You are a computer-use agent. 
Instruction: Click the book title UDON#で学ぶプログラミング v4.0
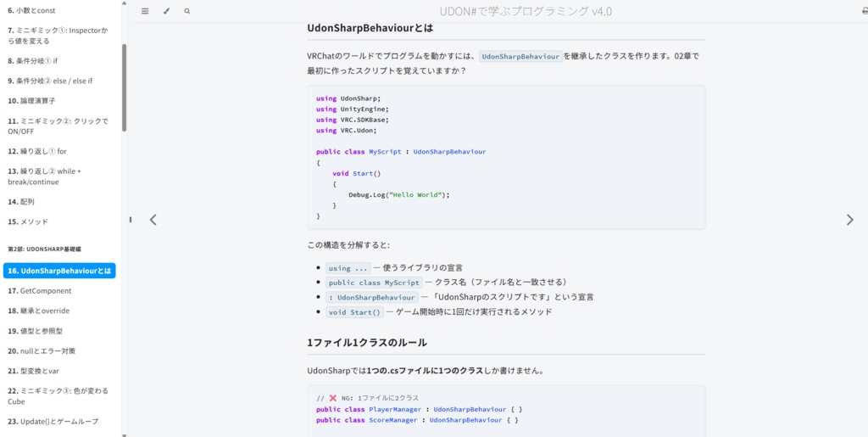(526, 11)
